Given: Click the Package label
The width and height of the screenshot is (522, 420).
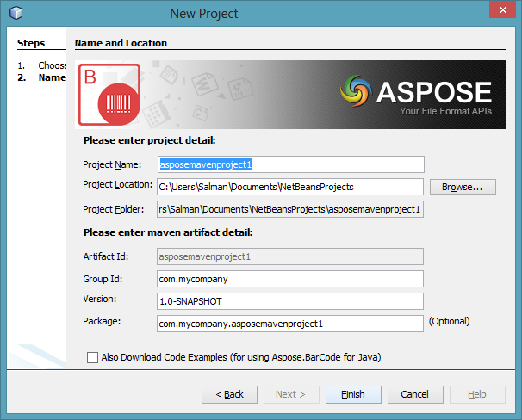Looking at the screenshot, I should [102, 321].
